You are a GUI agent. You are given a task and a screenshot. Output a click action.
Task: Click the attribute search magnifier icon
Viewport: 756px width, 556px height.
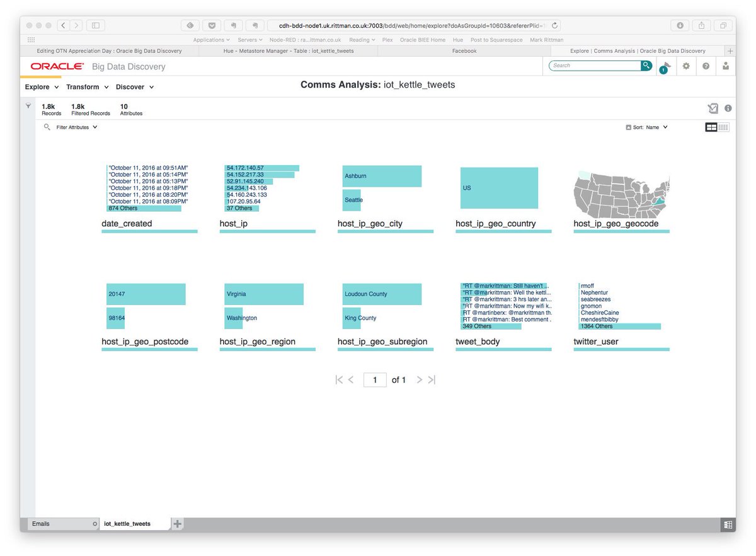click(47, 127)
